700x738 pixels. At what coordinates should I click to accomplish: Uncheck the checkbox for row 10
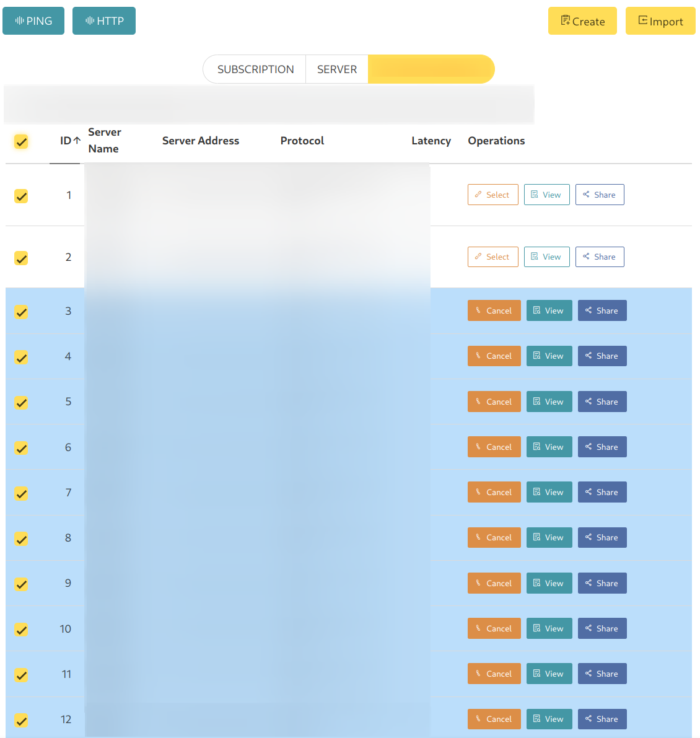click(x=21, y=630)
